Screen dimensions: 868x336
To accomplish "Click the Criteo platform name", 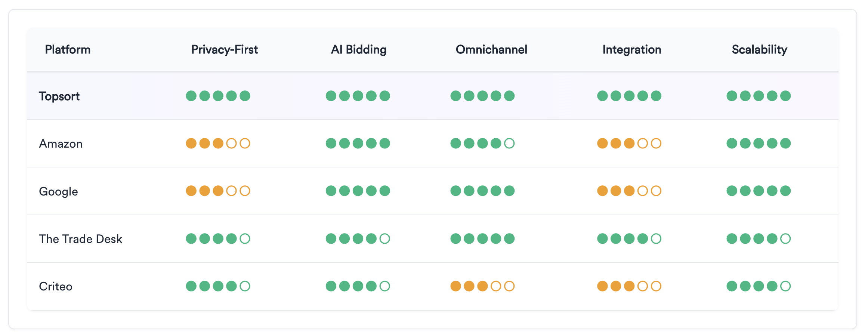I will coord(56,286).
